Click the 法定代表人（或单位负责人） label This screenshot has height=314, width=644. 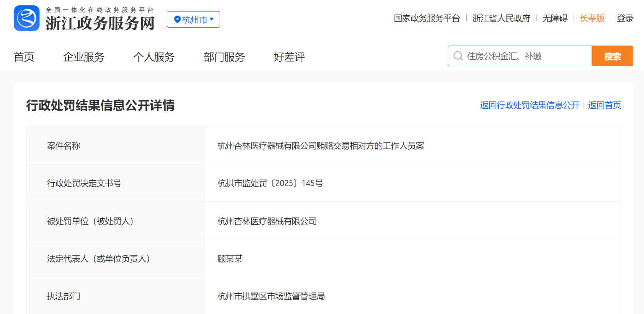99,259
